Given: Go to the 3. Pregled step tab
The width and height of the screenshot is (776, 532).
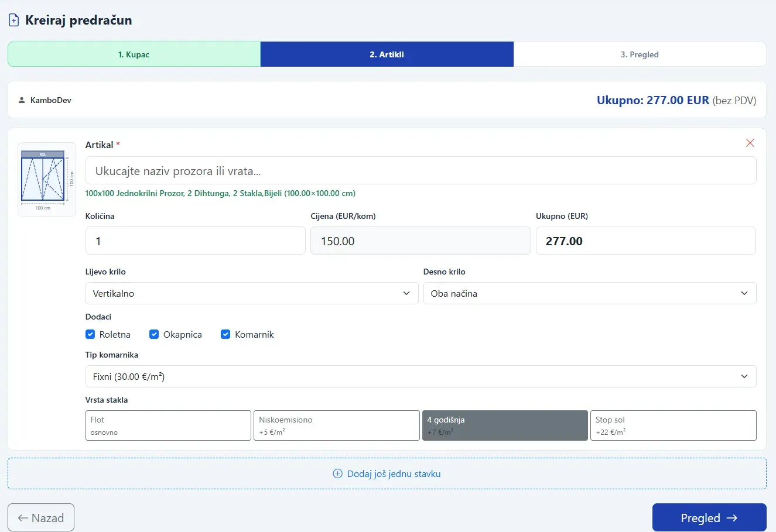Looking at the screenshot, I should tap(640, 54).
